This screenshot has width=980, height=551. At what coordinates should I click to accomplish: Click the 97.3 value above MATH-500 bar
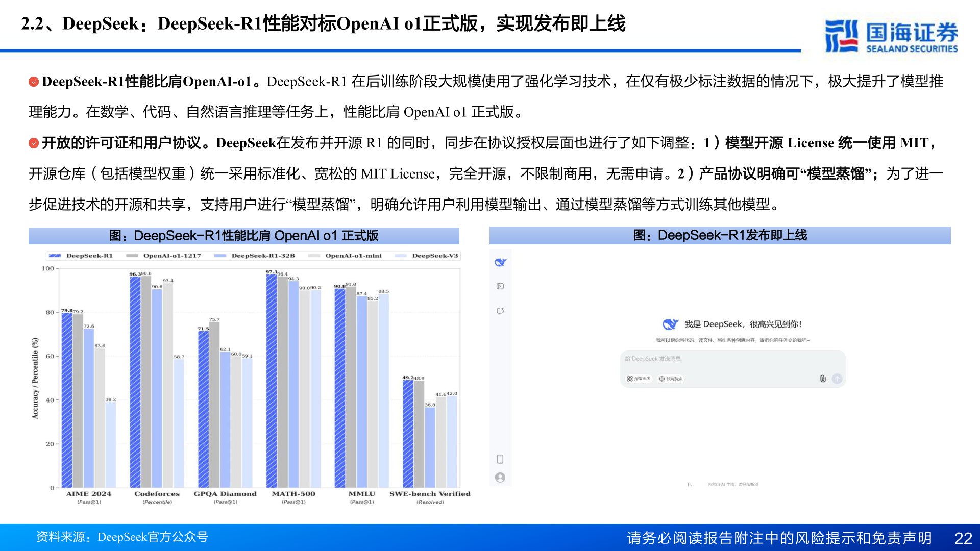coord(271,272)
